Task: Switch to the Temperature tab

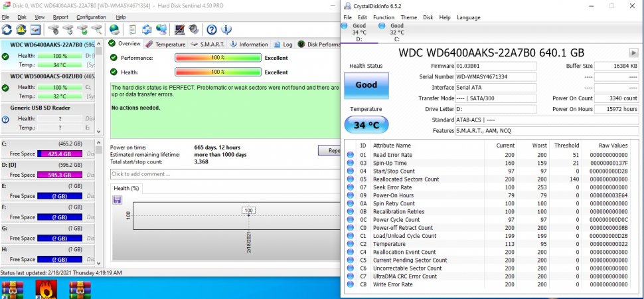Action: coord(165,45)
